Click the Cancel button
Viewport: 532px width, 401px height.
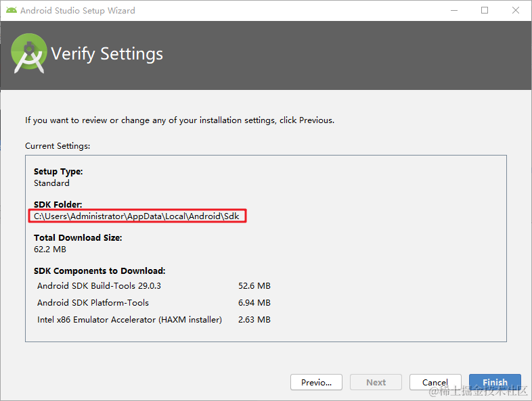pyautogui.click(x=435, y=382)
